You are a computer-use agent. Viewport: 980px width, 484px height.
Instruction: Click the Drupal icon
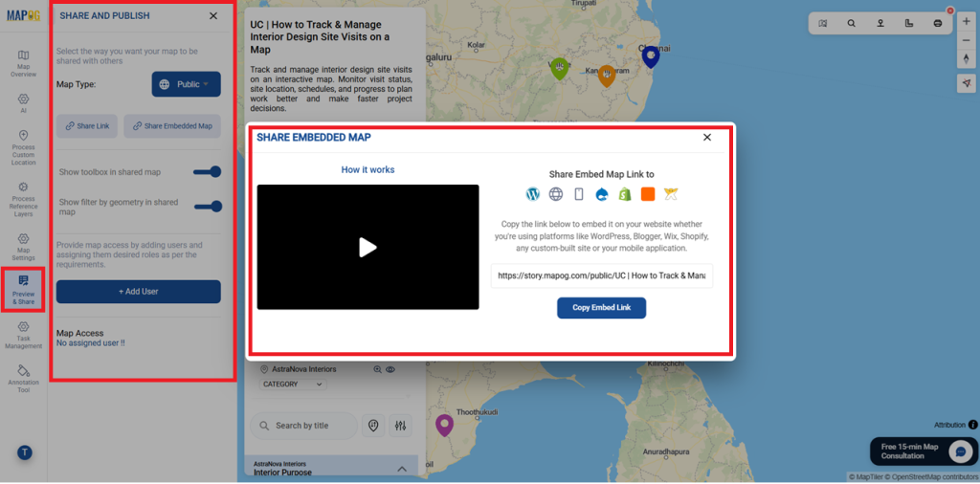tap(602, 194)
